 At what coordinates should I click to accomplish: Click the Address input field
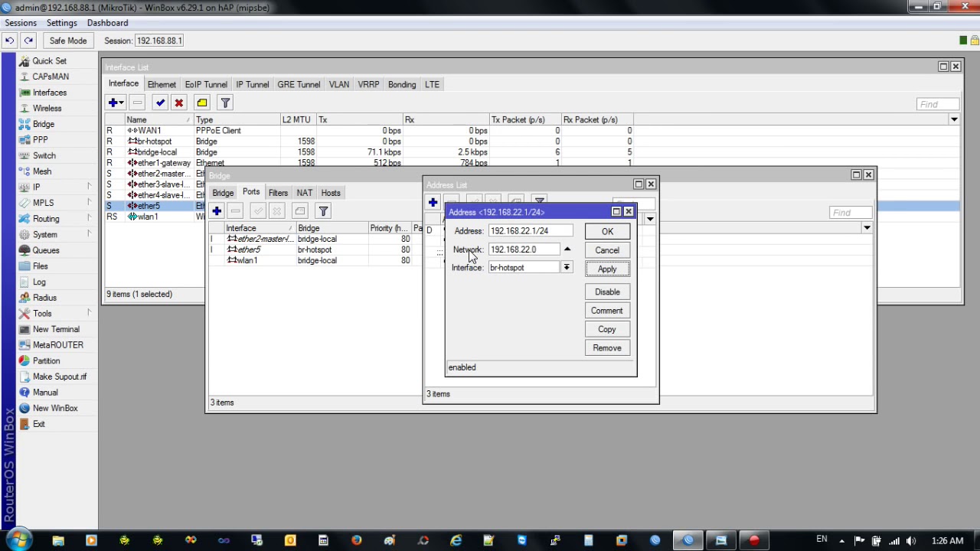pos(530,230)
